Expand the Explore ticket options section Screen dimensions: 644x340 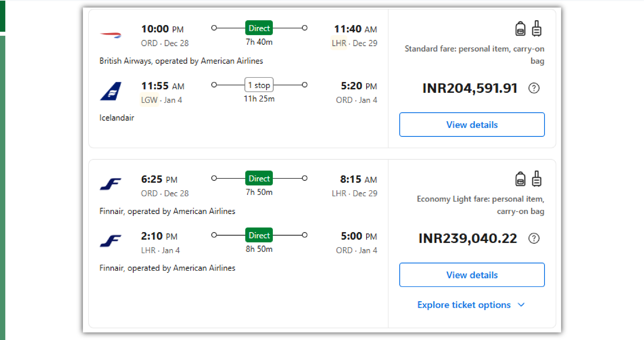point(464,305)
